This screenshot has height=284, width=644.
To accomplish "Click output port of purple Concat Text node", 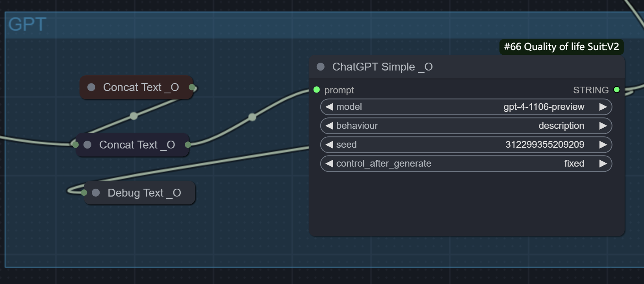I will 188,145.
